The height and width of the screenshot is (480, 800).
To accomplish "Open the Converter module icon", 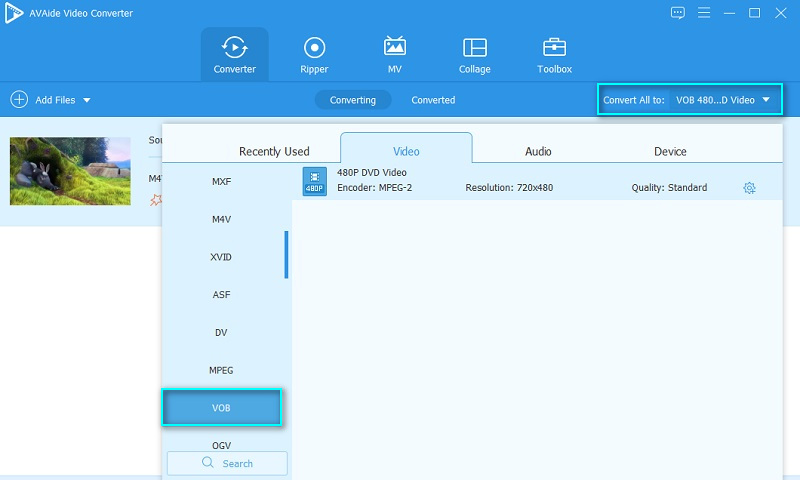I will (x=235, y=48).
